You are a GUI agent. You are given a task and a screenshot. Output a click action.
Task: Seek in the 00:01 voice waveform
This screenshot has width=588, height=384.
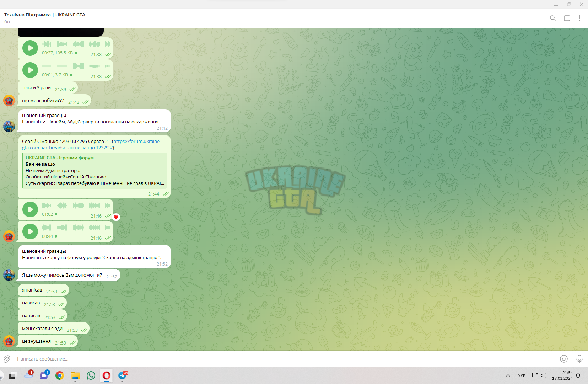[x=76, y=66]
